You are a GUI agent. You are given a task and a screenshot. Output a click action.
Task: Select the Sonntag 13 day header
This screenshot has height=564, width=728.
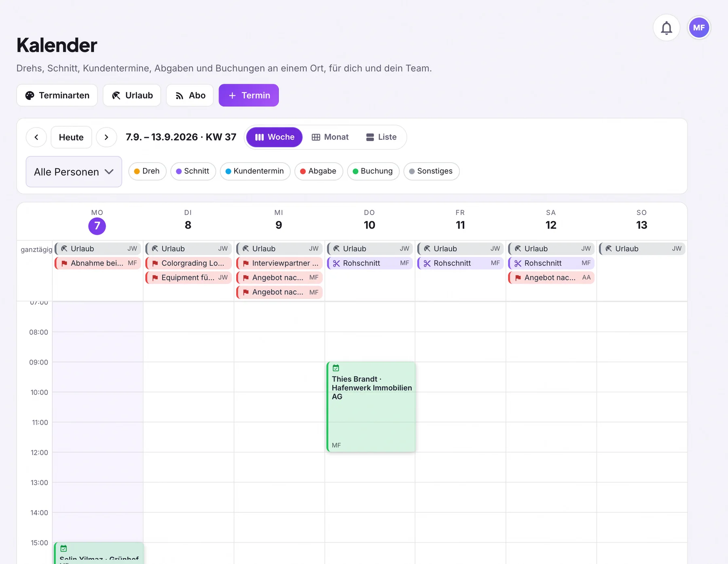point(641,221)
